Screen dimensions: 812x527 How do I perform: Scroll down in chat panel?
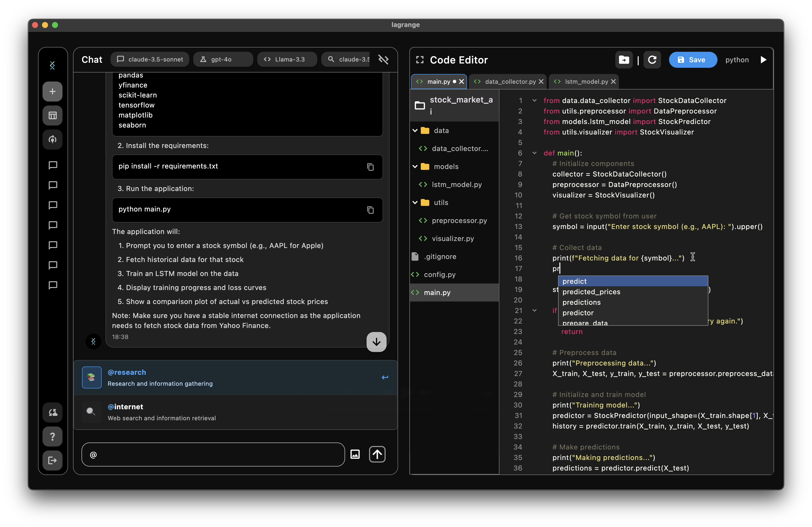point(377,341)
